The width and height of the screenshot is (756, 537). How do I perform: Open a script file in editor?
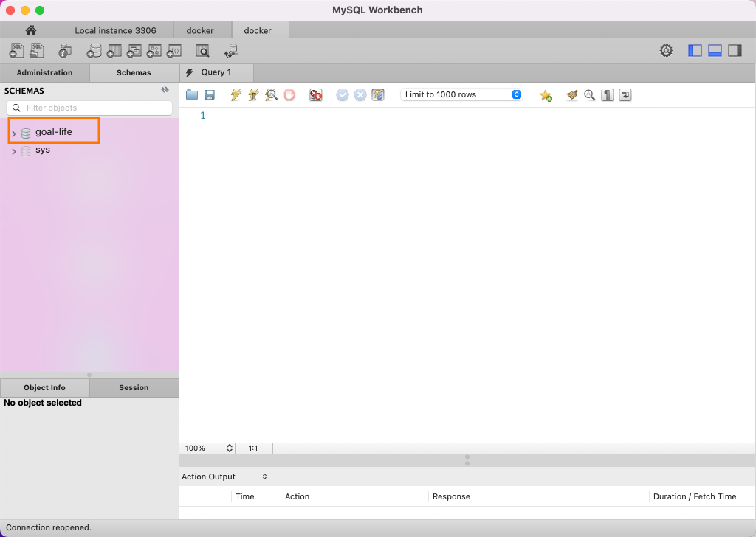tap(192, 95)
